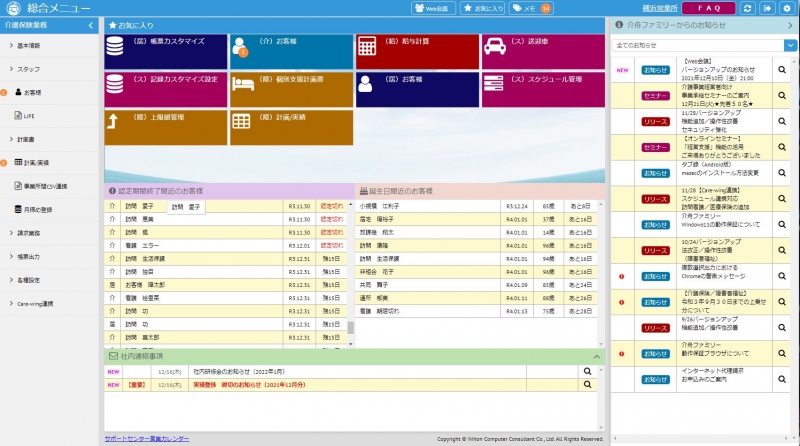This screenshot has height=446, width=800.
Task: Click the お気に入り header button
Action: point(483,8)
